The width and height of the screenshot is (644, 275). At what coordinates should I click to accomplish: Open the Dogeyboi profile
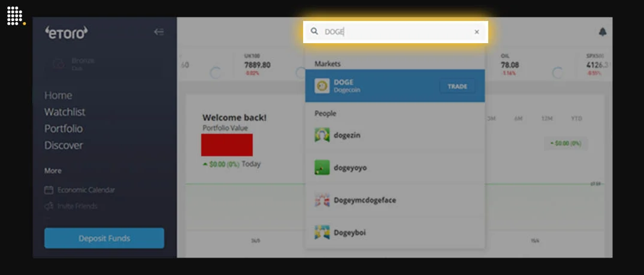pyautogui.click(x=395, y=232)
